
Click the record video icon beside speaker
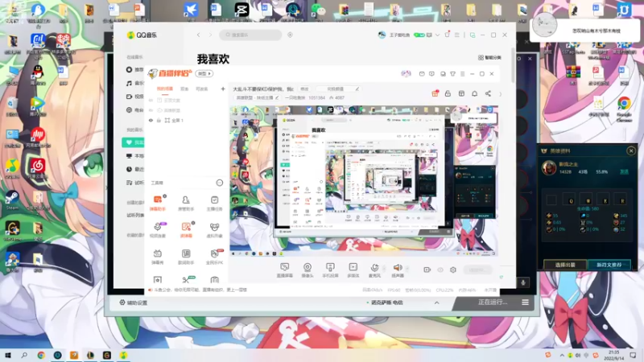coord(427,269)
